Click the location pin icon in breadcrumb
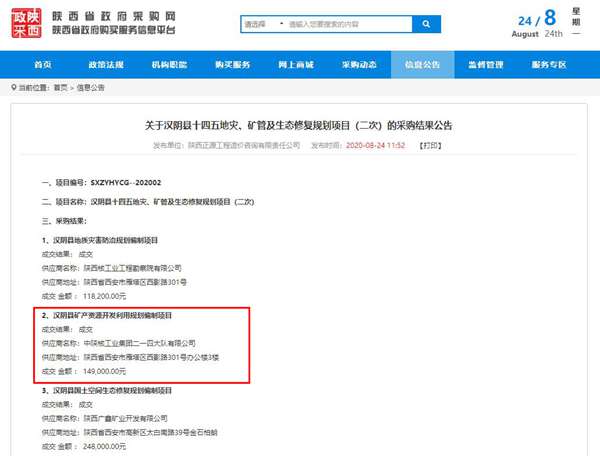600x456 pixels. (12, 88)
